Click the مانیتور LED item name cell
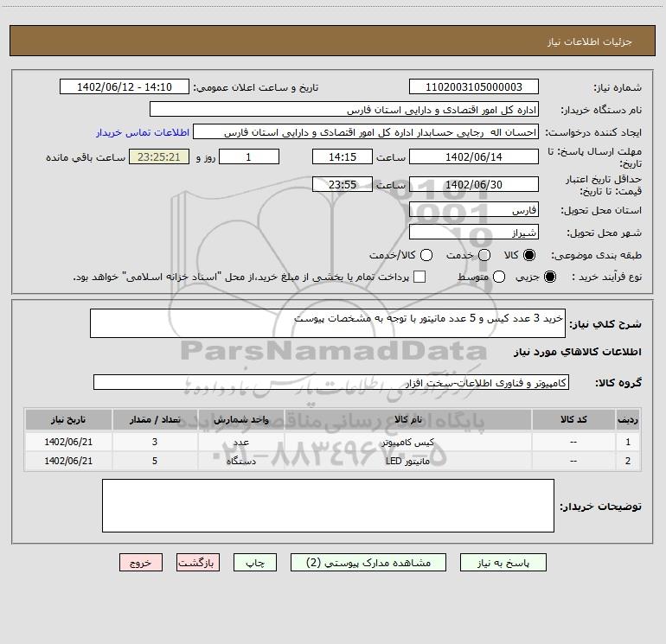Screen dimensions: 666x644 (x=407, y=461)
